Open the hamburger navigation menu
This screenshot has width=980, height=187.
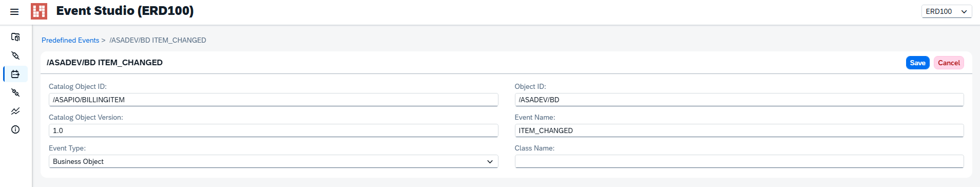[14, 11]
